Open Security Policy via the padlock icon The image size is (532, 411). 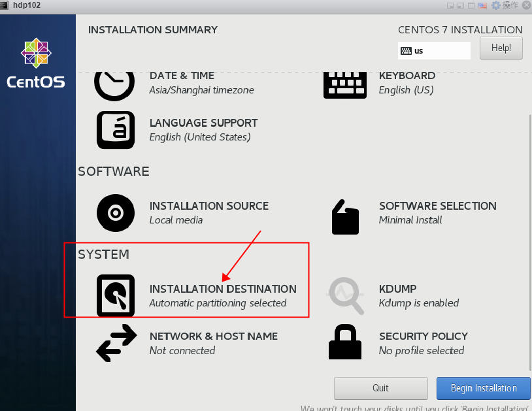(345, 342)
